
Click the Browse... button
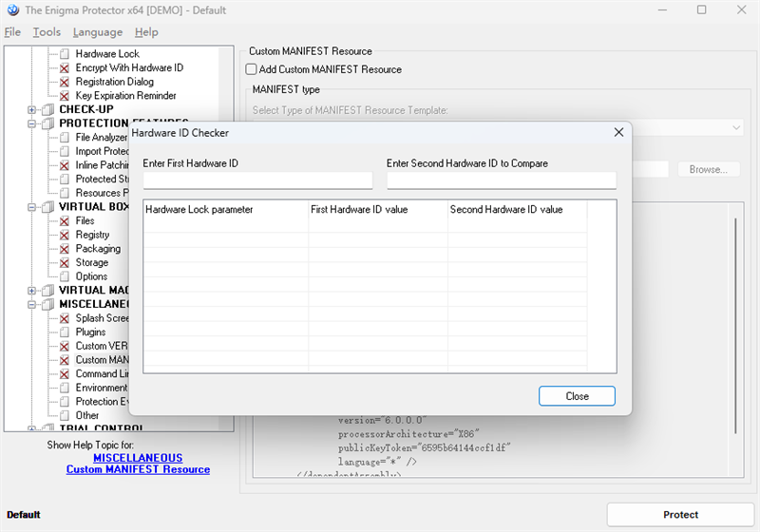click(708, 170)
